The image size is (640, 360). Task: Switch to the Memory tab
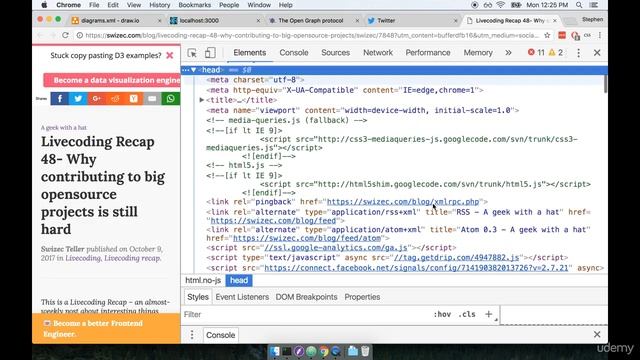[x=478, y=53]
